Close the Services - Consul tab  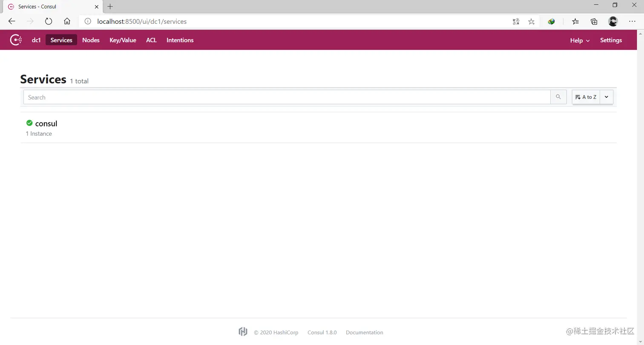point(97,7)
